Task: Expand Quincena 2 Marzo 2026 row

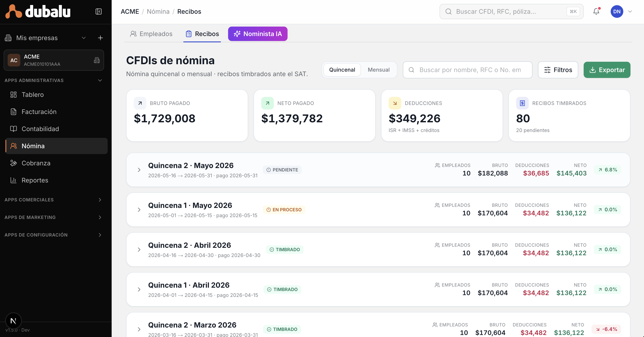Action: click(139, 329)
